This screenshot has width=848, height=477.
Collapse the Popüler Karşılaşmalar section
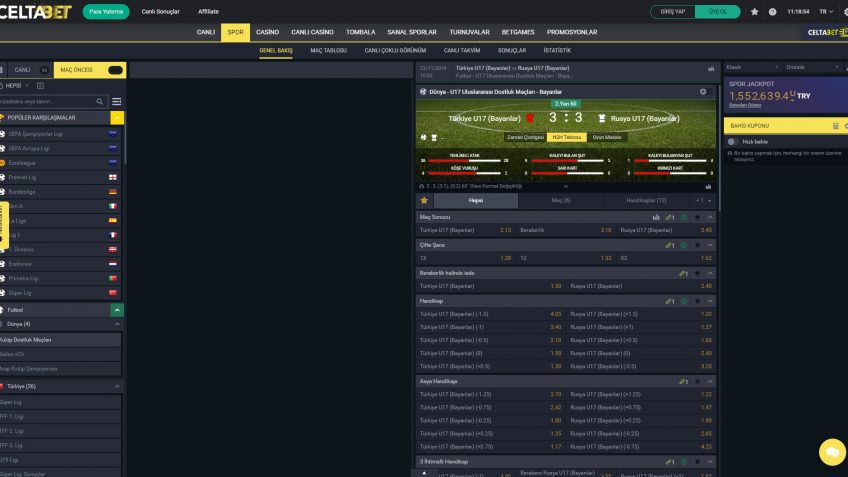coord(117,117)
